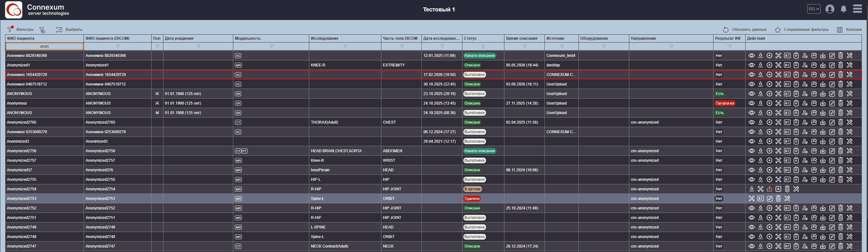Click the trash icon in Anonymized2749 row

(840, 227)
